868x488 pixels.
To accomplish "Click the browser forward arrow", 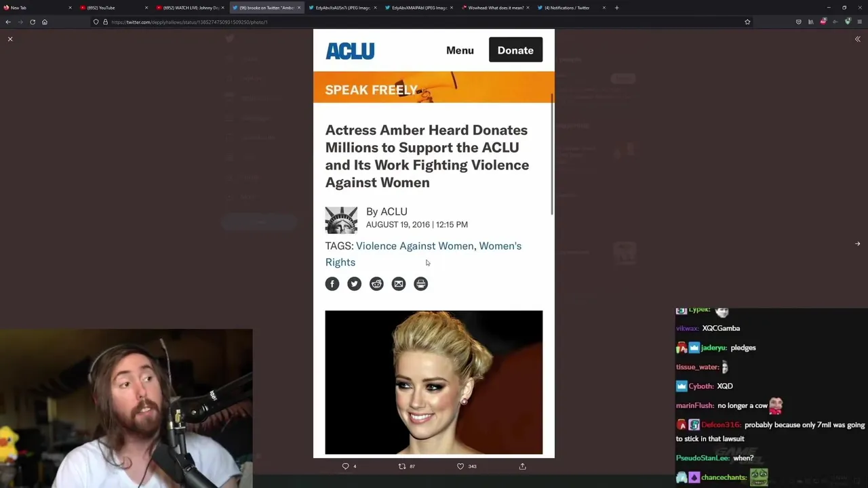I will point(20,22).
